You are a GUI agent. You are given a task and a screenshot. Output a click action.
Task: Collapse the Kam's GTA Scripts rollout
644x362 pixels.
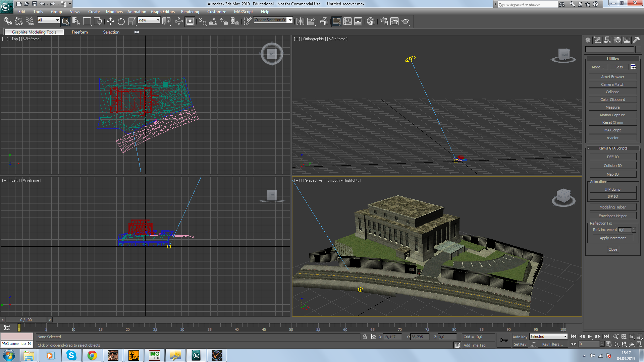coord(612,148)
